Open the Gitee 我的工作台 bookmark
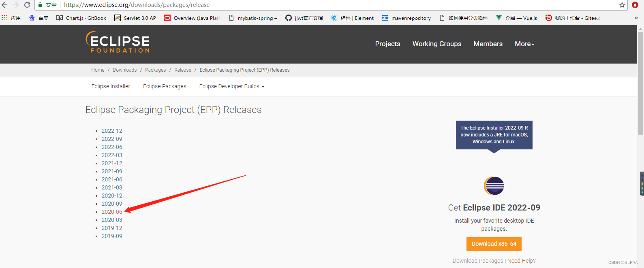The width and height of the screenshot is (644, 268). coord(573,18)
